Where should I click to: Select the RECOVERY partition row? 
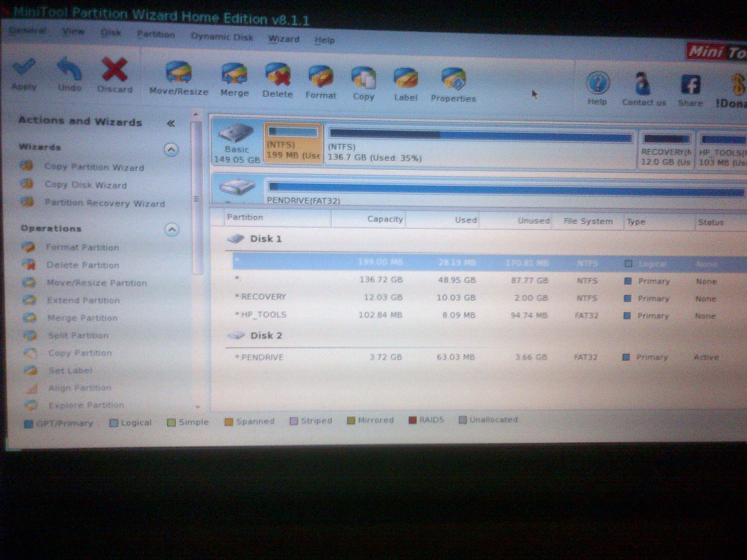(486, 298)
